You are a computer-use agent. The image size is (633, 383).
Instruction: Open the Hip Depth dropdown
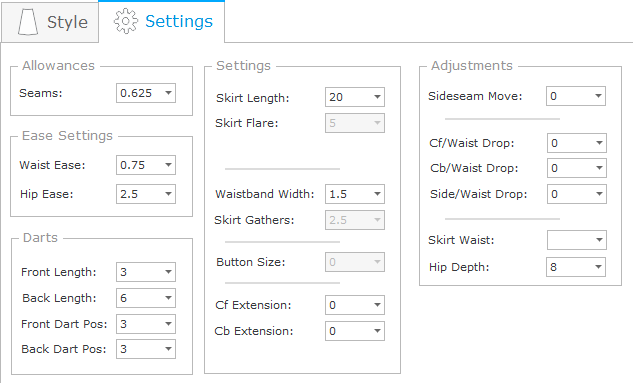(x=576, y=267)
